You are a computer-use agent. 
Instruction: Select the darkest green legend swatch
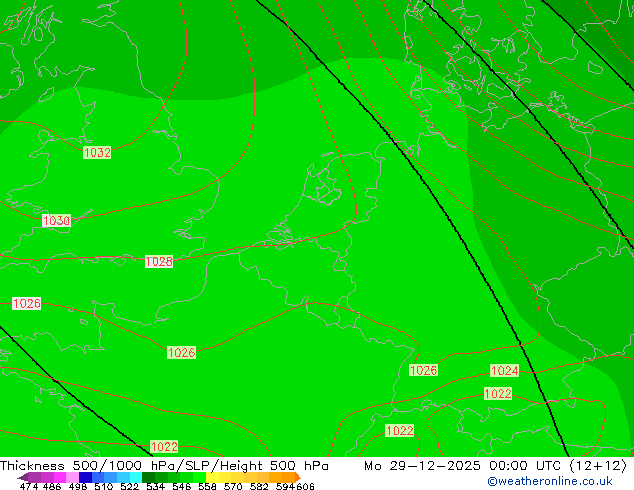(148, 477)
